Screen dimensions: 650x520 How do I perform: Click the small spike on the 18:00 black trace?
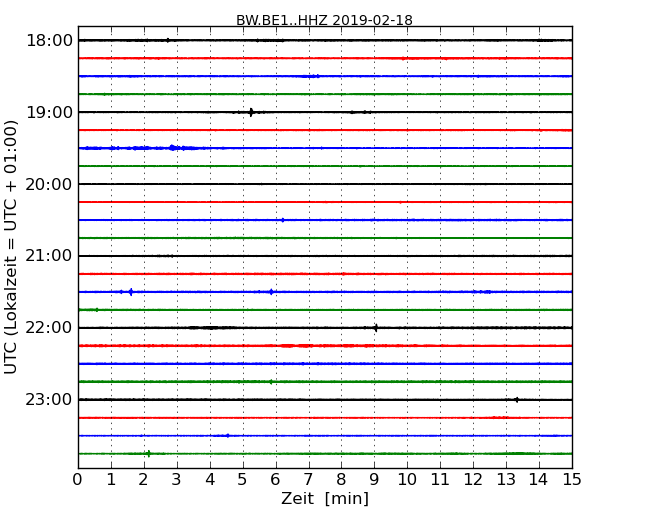click(x=167, y=40)
